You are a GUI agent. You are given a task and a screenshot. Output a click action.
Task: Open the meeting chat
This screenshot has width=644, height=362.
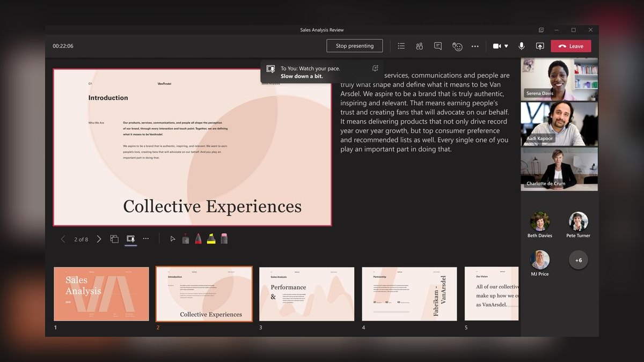pos(438,46)
